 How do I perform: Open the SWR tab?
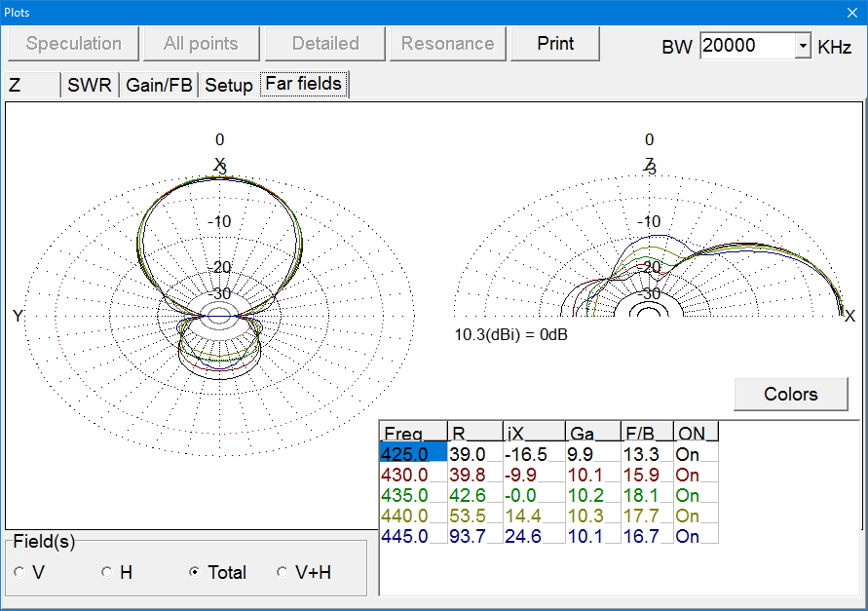pyautogui.click(x=90, y=86)
